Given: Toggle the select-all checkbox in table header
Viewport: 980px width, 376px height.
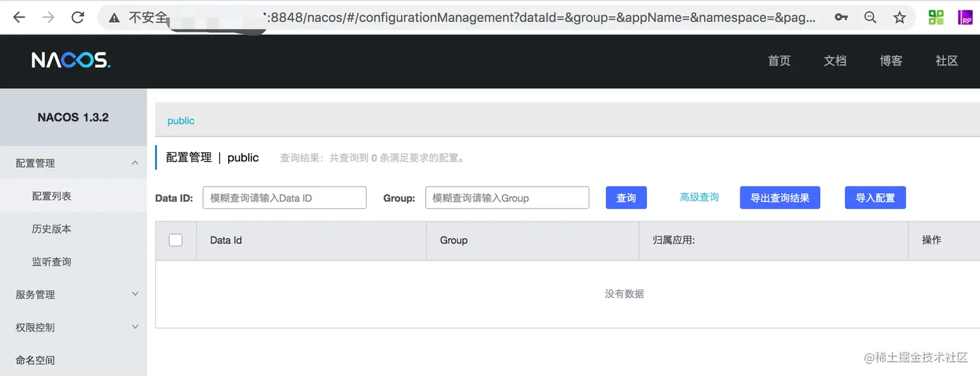Looking at the screenshot, I should (x=176, y=240).
